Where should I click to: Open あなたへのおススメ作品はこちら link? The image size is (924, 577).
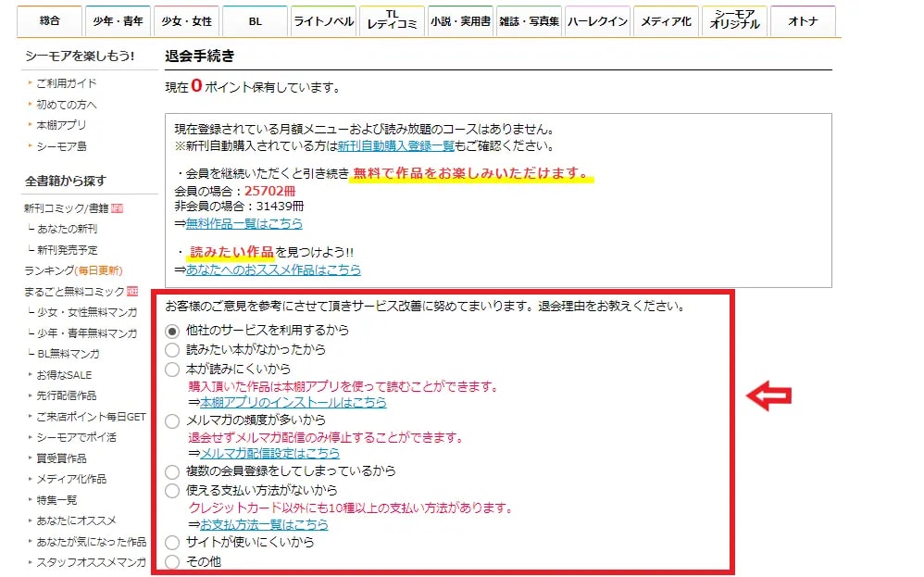pos(273,270)
